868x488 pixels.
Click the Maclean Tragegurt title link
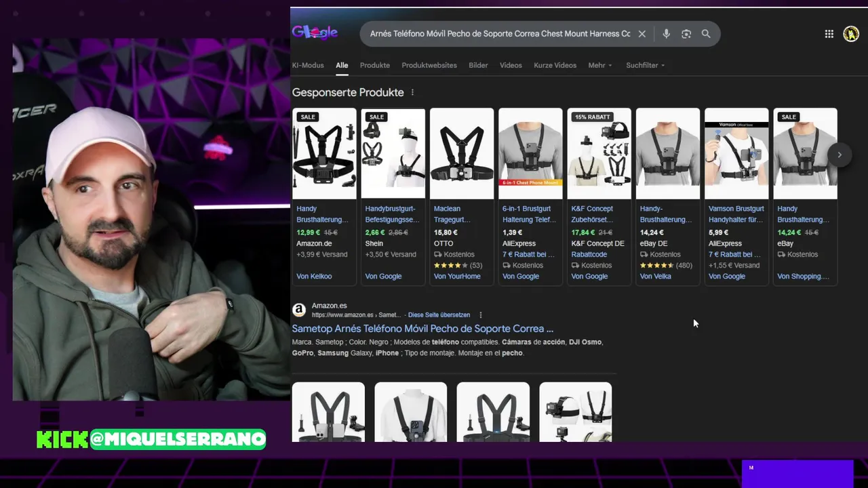[x=452, y=214]
